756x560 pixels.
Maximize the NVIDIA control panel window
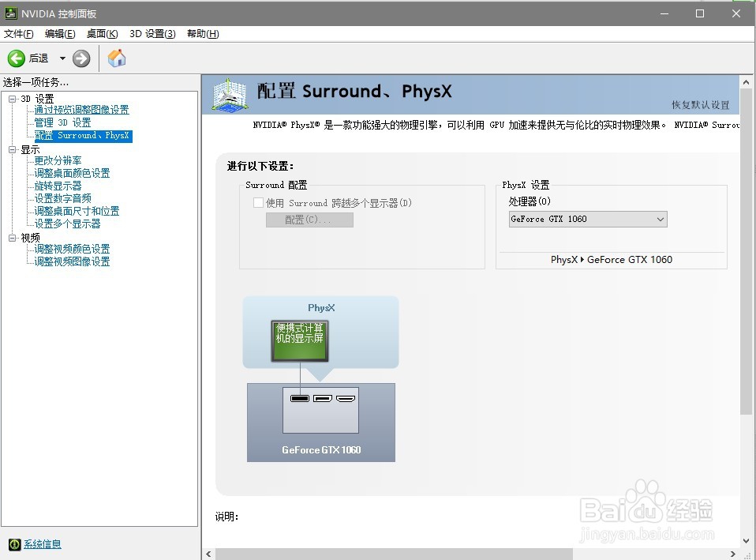(x=700, y=13)
